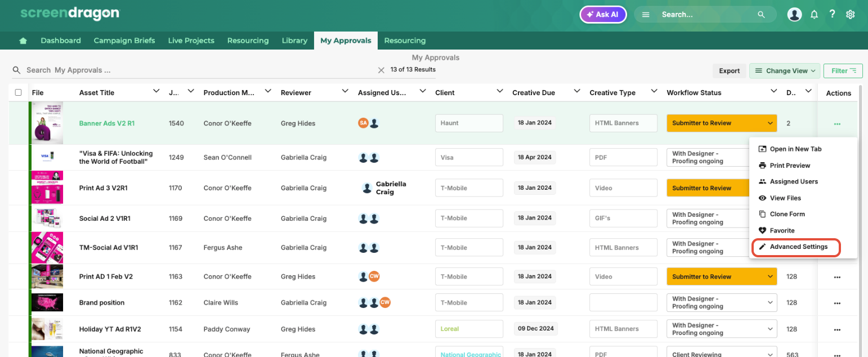Click the 18 Apr 2024 creative due date

tap(535, 158)
